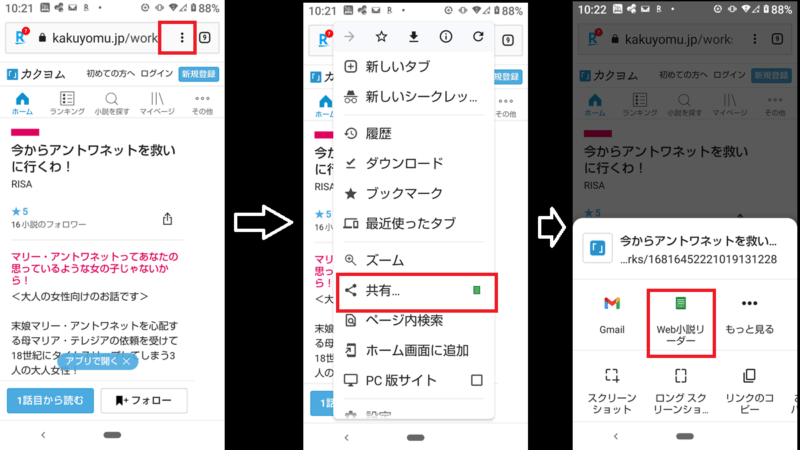Tap the green Web小説リーダー shortcut beside 共有
Screen dimensions: 800x450
point(477,290)
